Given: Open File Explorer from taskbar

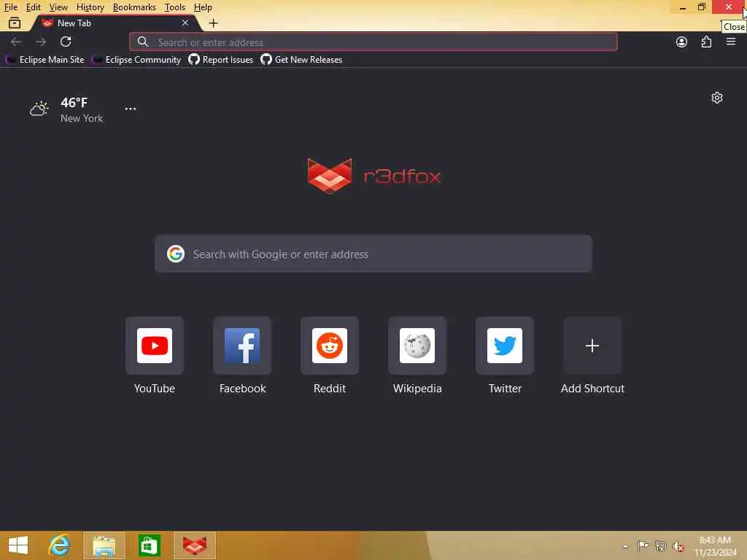Looking at the screenshot, I should pos(104,545).
